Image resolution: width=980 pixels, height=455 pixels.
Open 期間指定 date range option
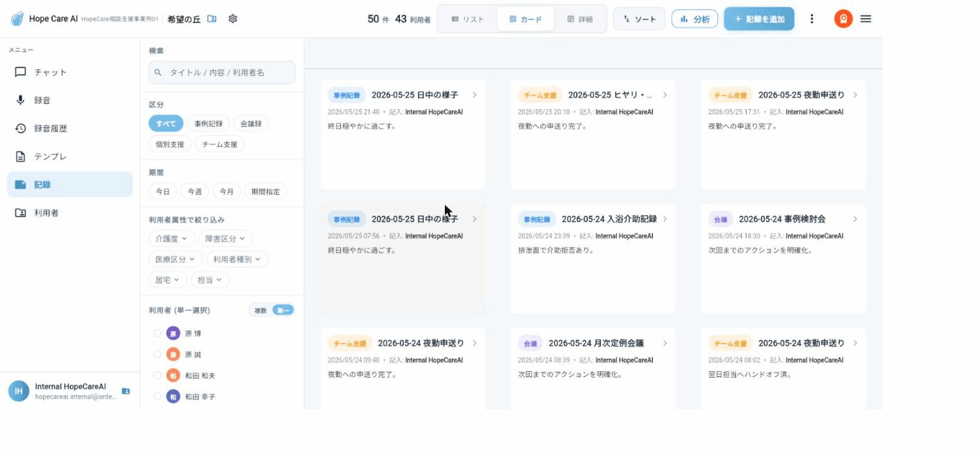click(265, 192)
